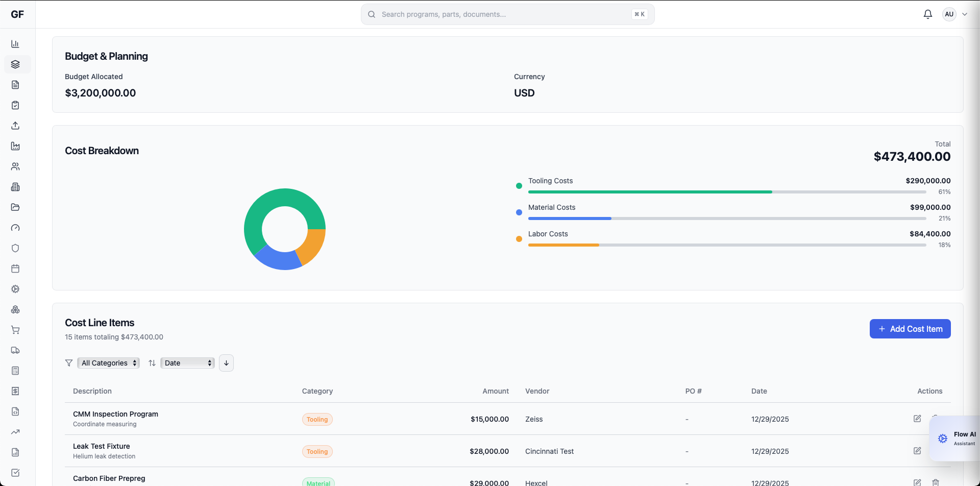This screenshot has height=486, width=980.
Task: Click the notification bell
Action: pyautogui.click(x=927, y=14)
